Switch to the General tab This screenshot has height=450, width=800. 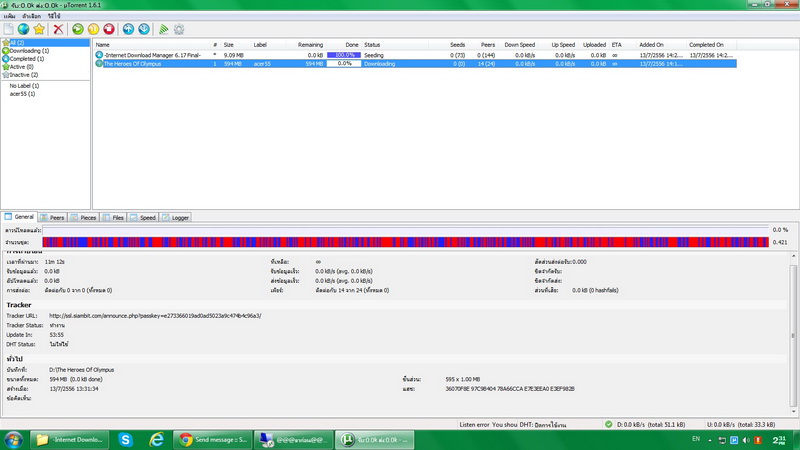19,217
